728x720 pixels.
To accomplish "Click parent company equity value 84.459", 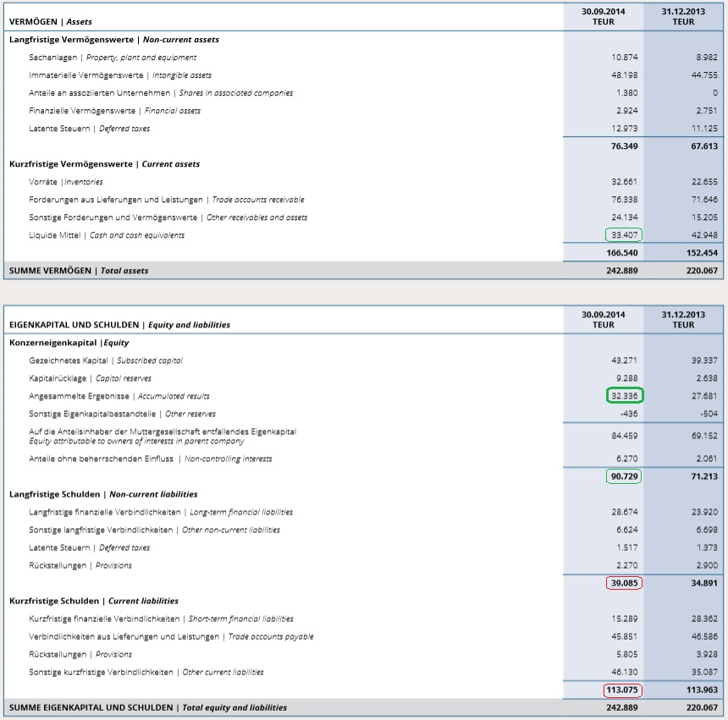I will coord(625,436).
